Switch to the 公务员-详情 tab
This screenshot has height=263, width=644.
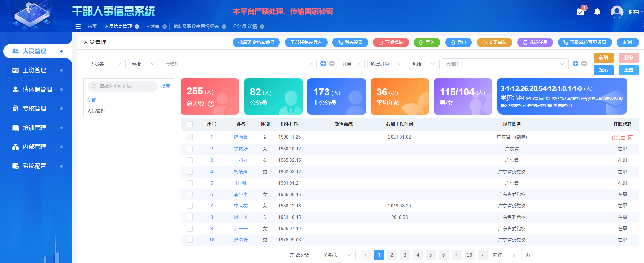coord(245,26)
